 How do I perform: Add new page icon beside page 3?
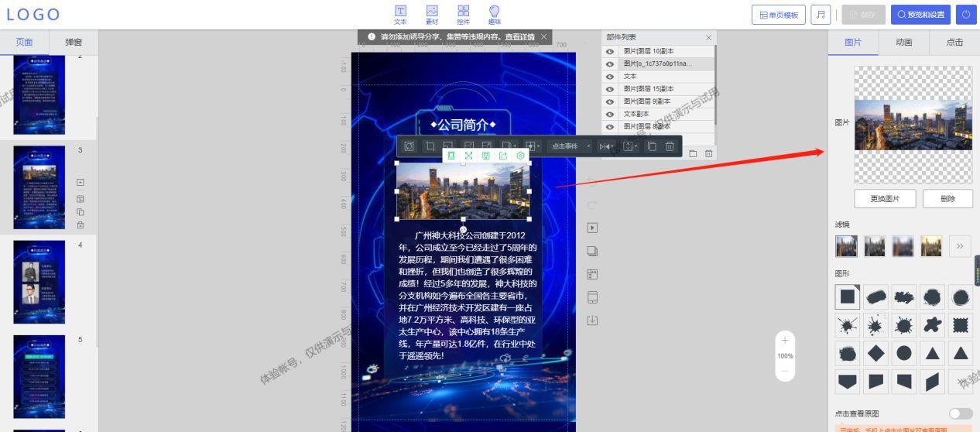click(81, 183)
